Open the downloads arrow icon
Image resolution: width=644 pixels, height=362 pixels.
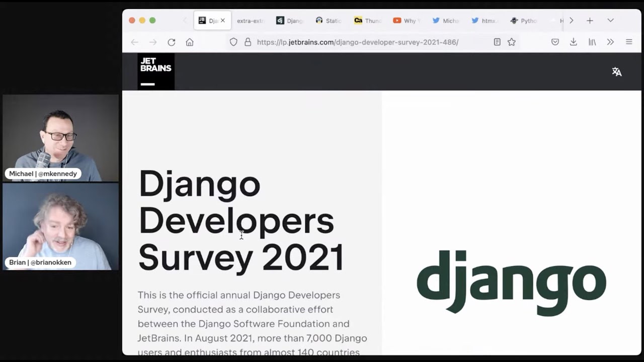point(574,42)
